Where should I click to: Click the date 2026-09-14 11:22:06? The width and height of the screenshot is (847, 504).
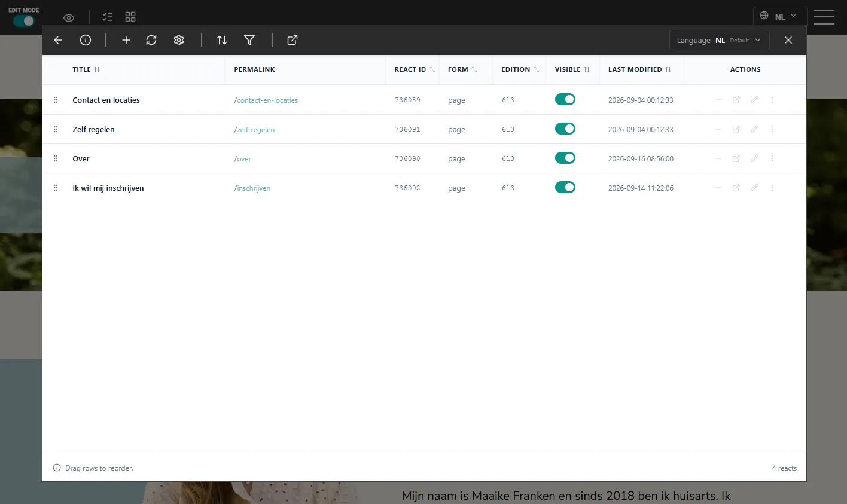[641, 188]
